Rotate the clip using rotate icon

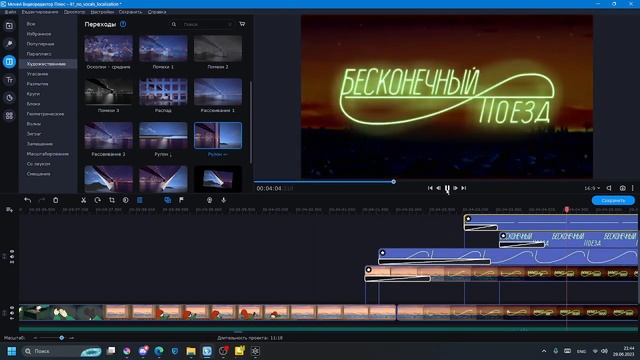coord(98,200)
